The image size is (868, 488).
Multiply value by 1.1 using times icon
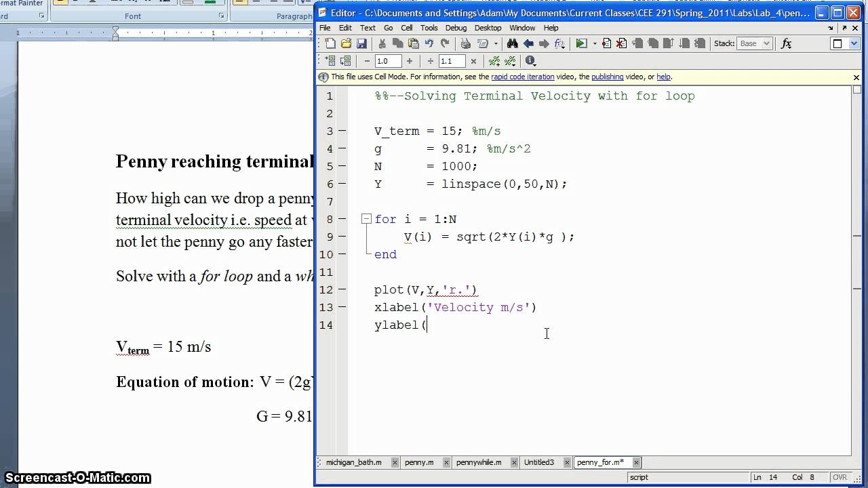tap(473, 61)
